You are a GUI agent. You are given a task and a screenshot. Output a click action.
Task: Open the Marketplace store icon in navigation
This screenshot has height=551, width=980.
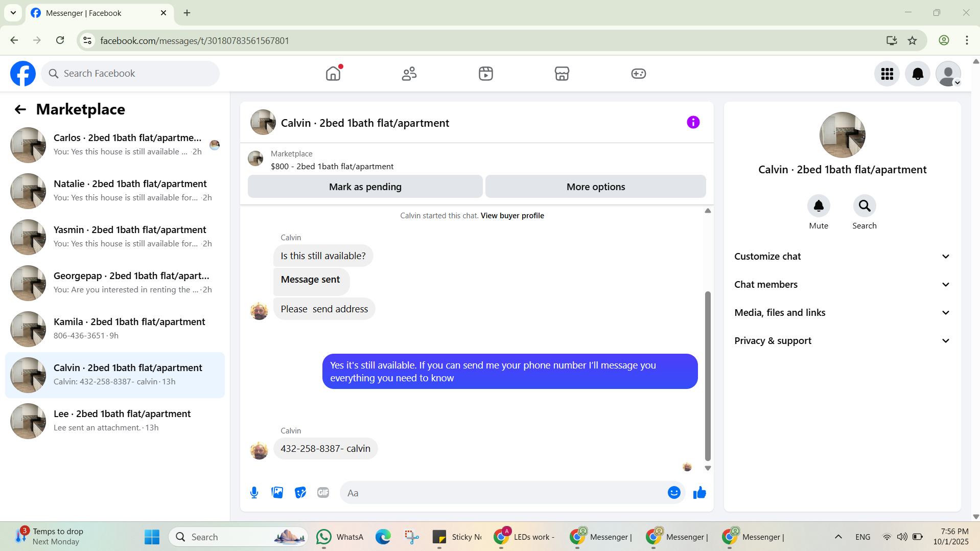[562, 74]
